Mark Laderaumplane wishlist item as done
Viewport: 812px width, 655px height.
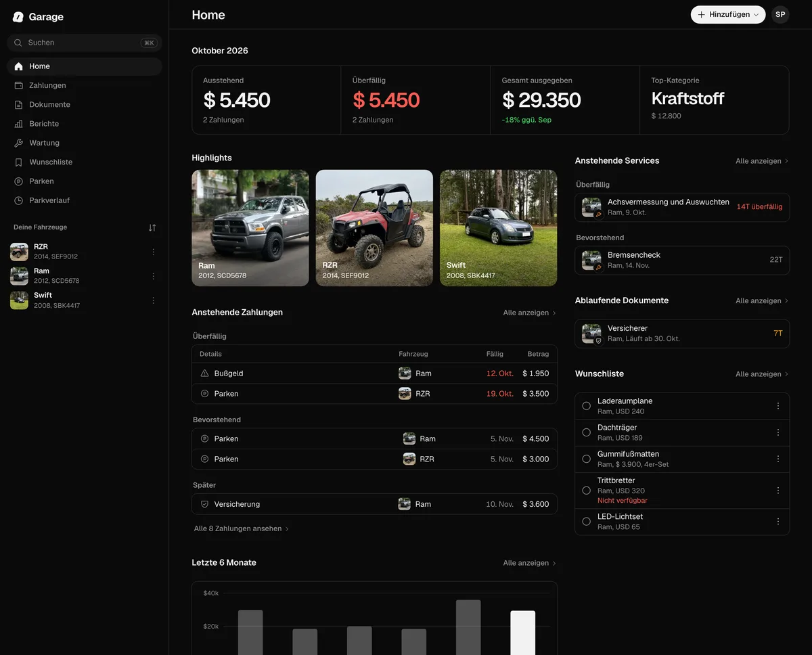(586, 406)
